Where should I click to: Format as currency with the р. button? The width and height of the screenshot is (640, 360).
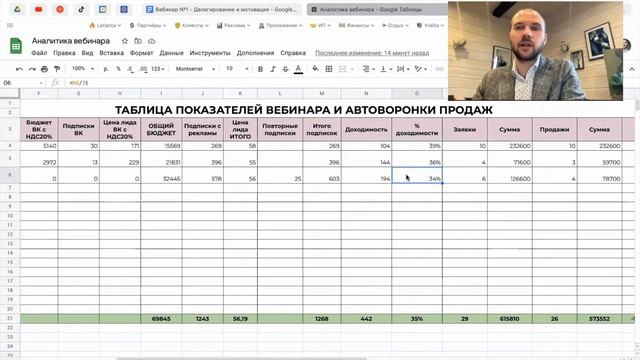tap(106, 69)
